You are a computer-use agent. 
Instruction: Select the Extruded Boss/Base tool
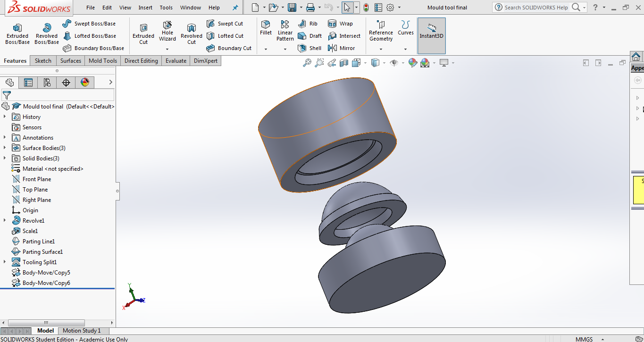pyautogui.click(x=17, y=34)
